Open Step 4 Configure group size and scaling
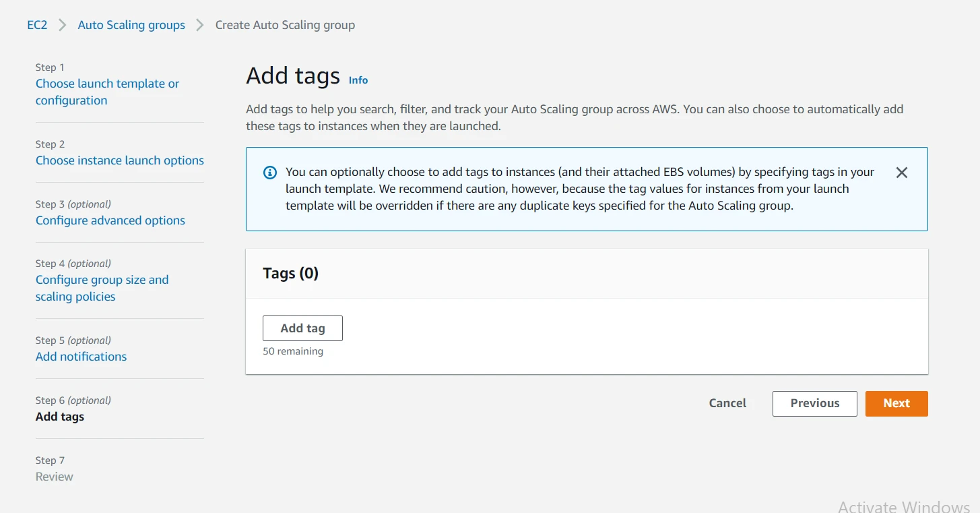Viewport: 980px width, 513px height. pyautogui.click(x=102, y=288)
